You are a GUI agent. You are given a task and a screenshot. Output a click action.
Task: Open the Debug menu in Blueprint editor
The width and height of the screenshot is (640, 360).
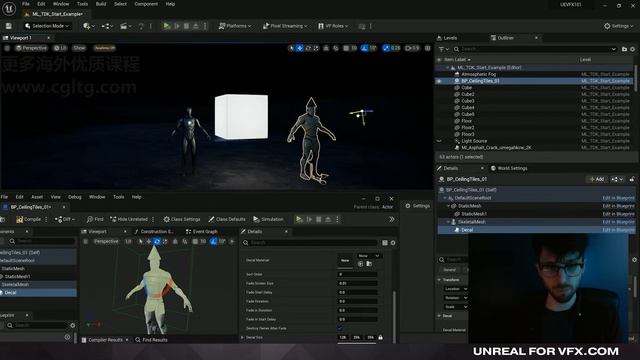click(x=75, y=197)
